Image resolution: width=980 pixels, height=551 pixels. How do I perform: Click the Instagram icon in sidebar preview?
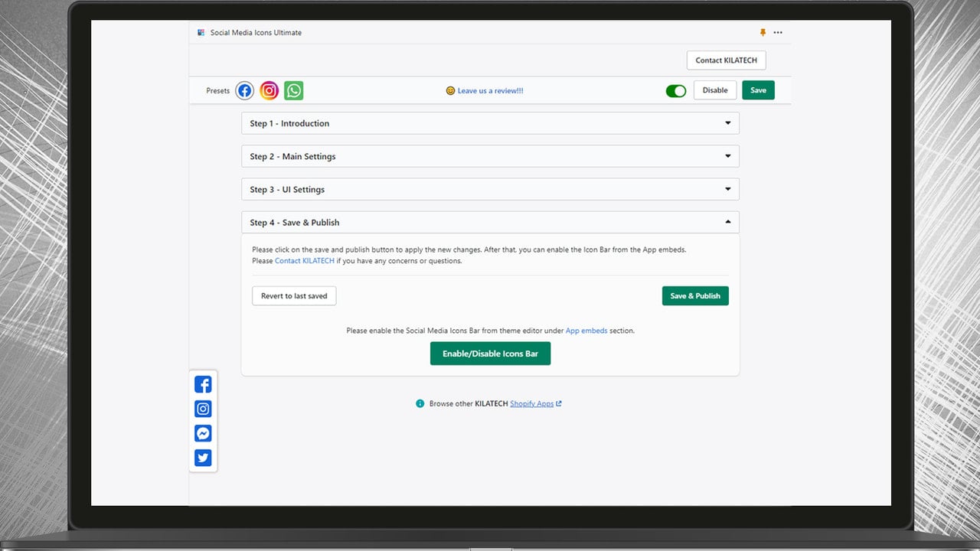click(x=203, y=409)
